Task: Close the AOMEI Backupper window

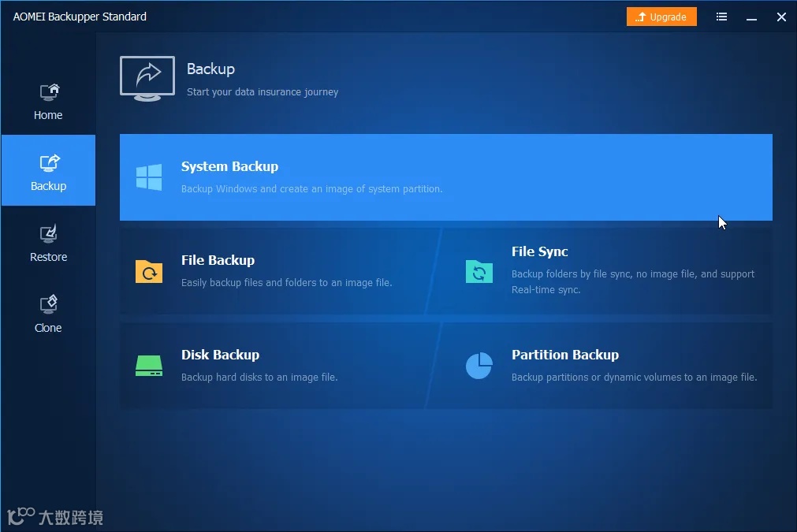Action: click(781, 17)
